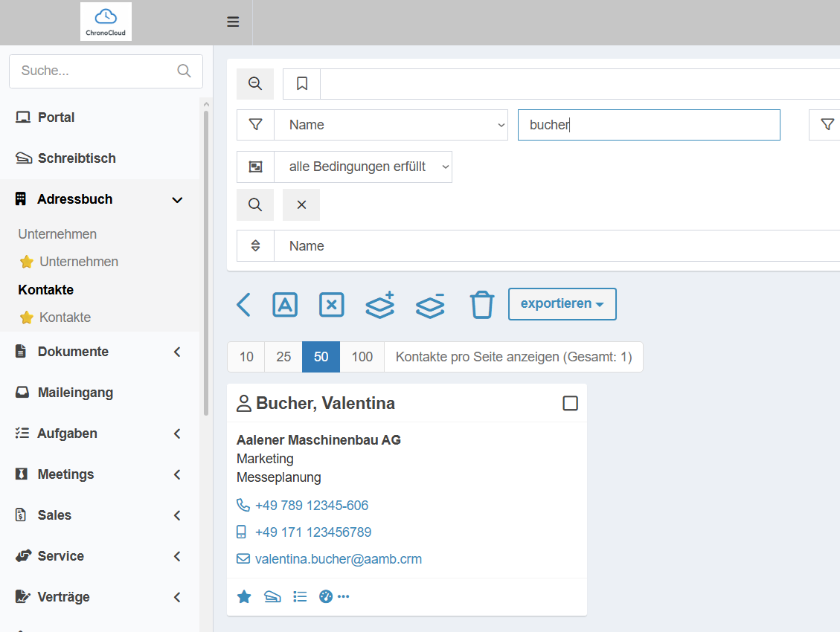Click the zoom-out magnifier icon
The height and width of the screenshot is (632, 840).
pyautogui.click(x=255, y=83)
